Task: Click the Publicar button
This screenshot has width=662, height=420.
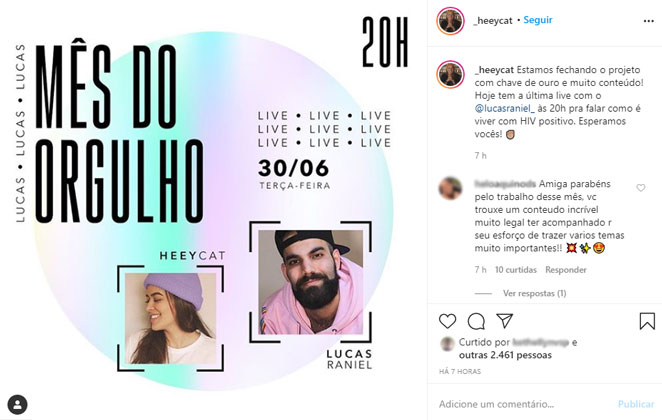Action: 635,404
